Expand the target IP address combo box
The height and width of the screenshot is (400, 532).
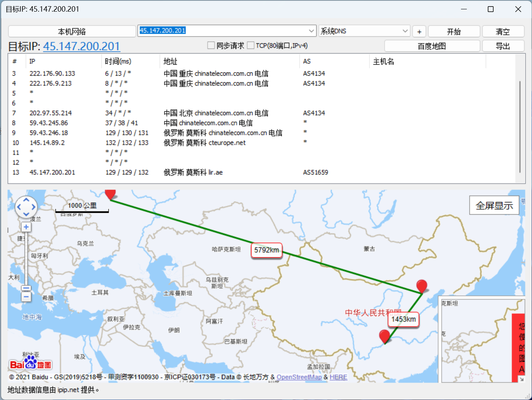point(311,31)
